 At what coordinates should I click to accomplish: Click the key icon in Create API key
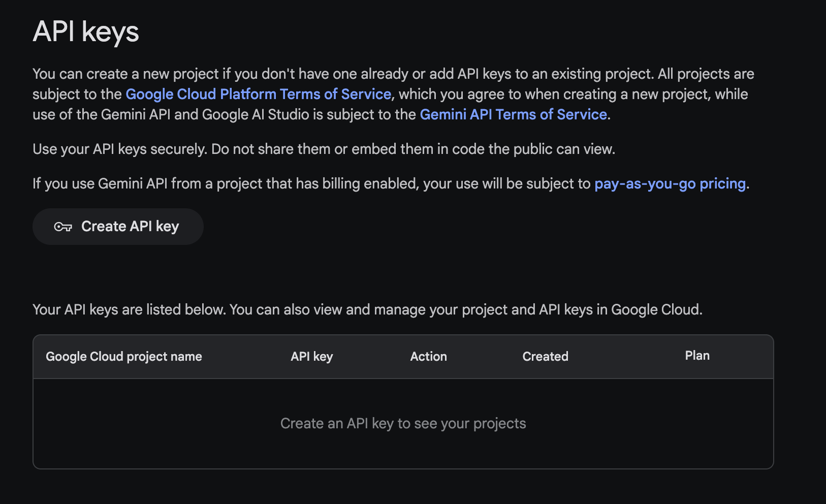point(63,227)
